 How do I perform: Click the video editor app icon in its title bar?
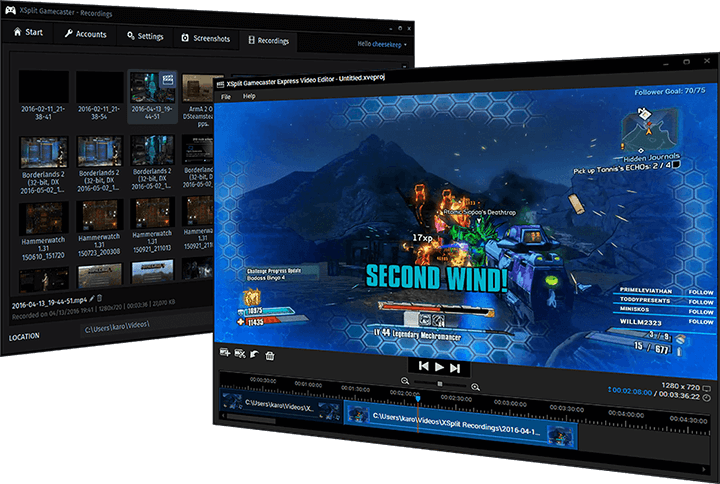pos(220,84)
